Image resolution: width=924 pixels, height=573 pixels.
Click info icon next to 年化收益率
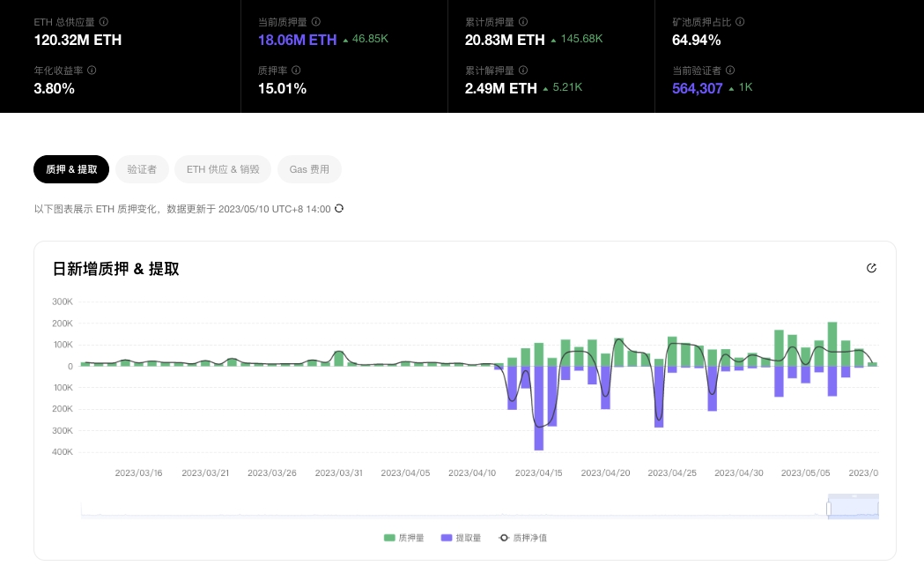92,70
